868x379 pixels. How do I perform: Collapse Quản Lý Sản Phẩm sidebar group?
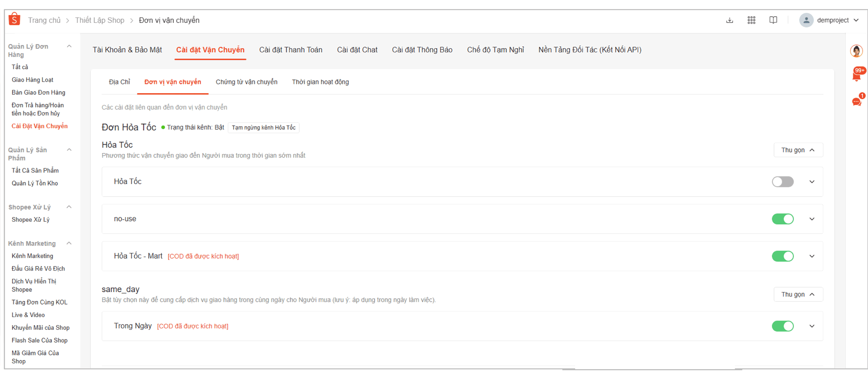[x=69, y=150]
